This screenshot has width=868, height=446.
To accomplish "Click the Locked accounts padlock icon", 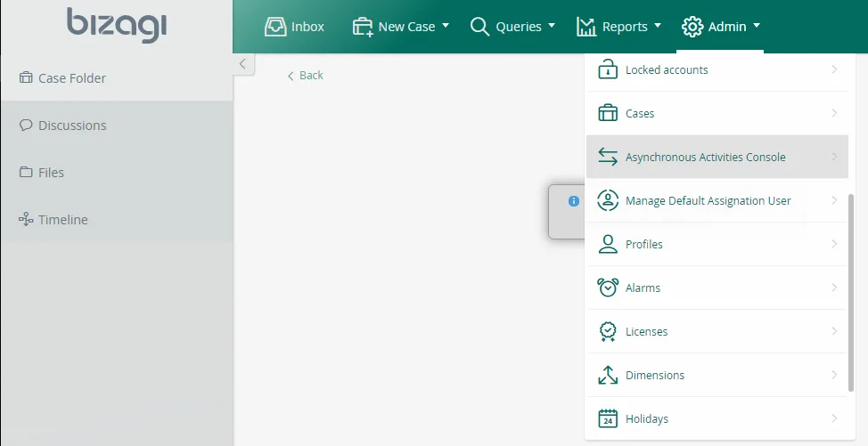I will (x=608, y=69).
